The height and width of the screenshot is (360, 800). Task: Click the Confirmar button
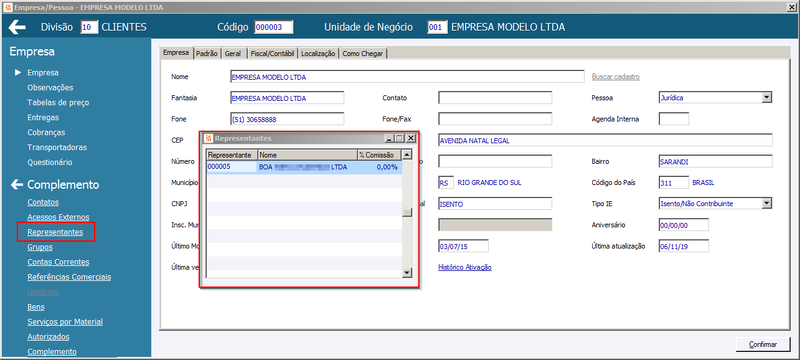[763, 344]
